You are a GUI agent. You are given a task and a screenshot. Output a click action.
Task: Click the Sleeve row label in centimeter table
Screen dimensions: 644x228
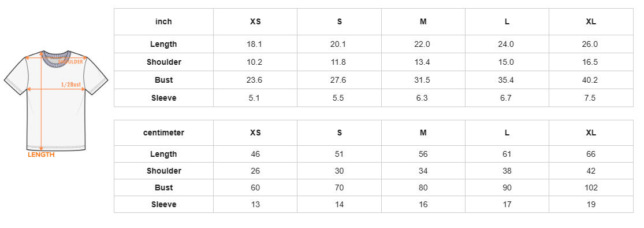[x=163, y=204]
